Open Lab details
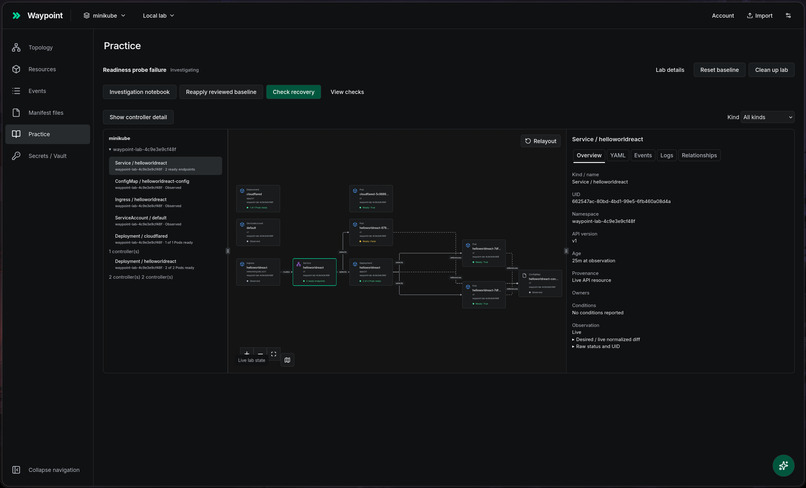 670,70
